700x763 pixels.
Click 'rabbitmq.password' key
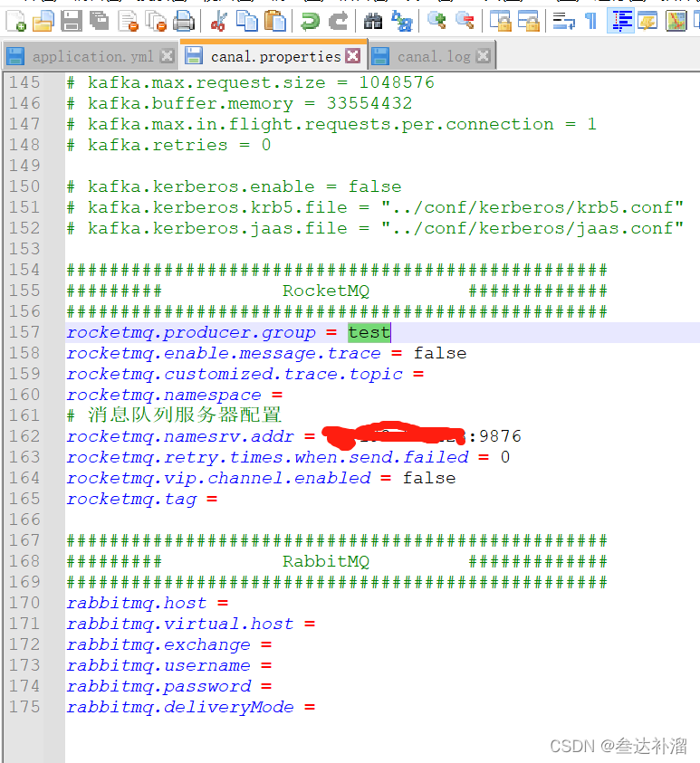tap(159, 687)
